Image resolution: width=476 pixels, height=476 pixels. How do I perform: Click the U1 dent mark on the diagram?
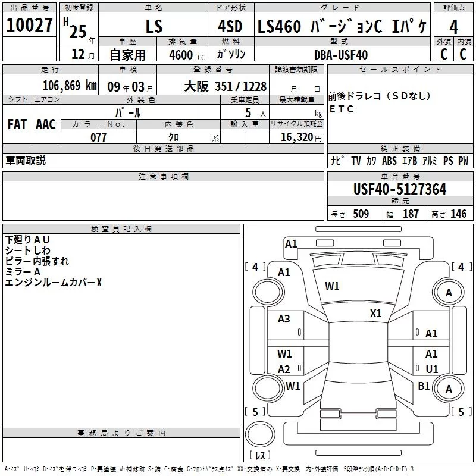(x=432, y=369)
